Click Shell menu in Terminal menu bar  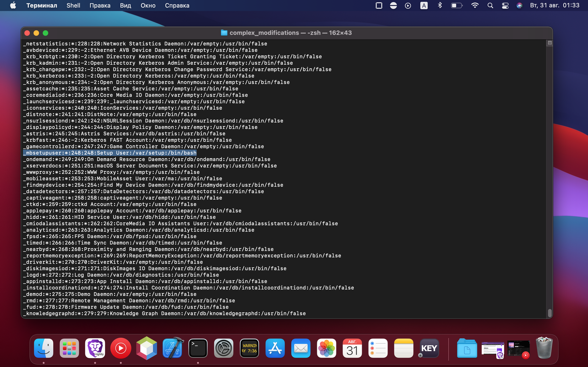coord(74,6)
